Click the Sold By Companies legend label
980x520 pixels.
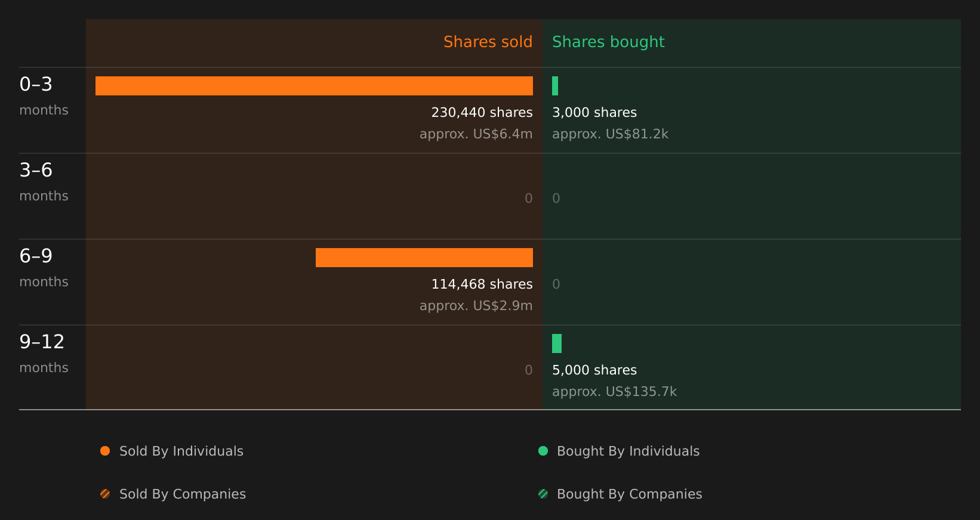[x=183, y=494]
